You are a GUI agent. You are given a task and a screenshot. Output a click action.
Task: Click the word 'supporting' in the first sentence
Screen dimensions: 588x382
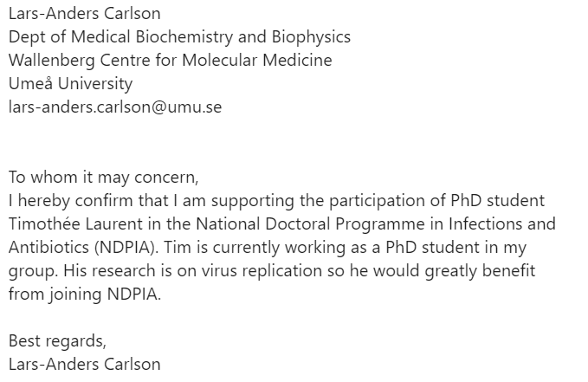[x=252, y=200]
